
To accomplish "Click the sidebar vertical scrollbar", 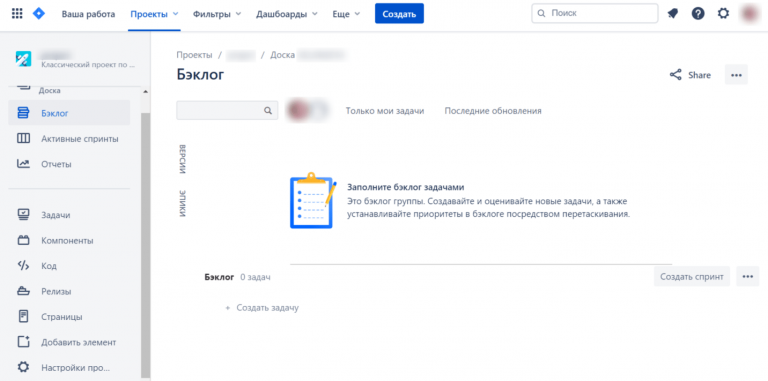I will pyautogui.click(x=145, y=245).
